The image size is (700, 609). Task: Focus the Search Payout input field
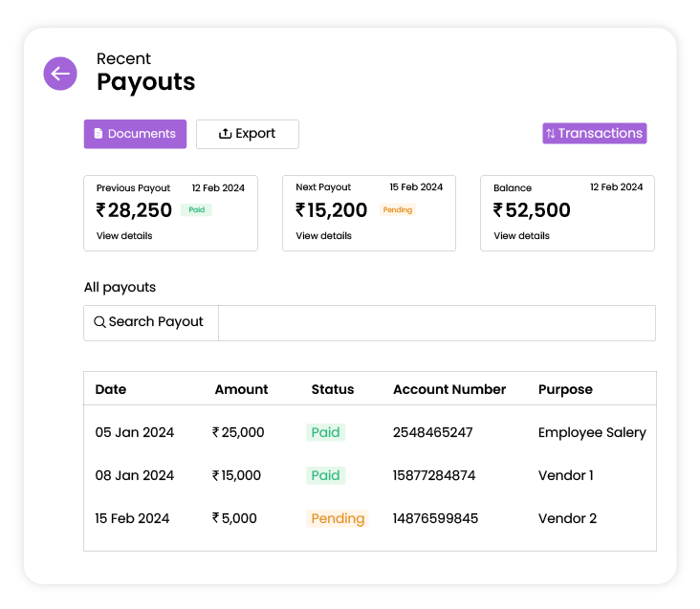[437, 323]
